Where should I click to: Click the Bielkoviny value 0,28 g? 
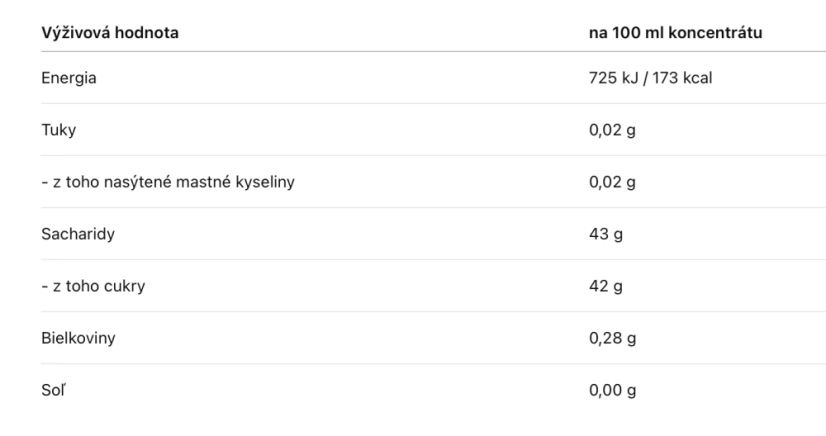612,338
